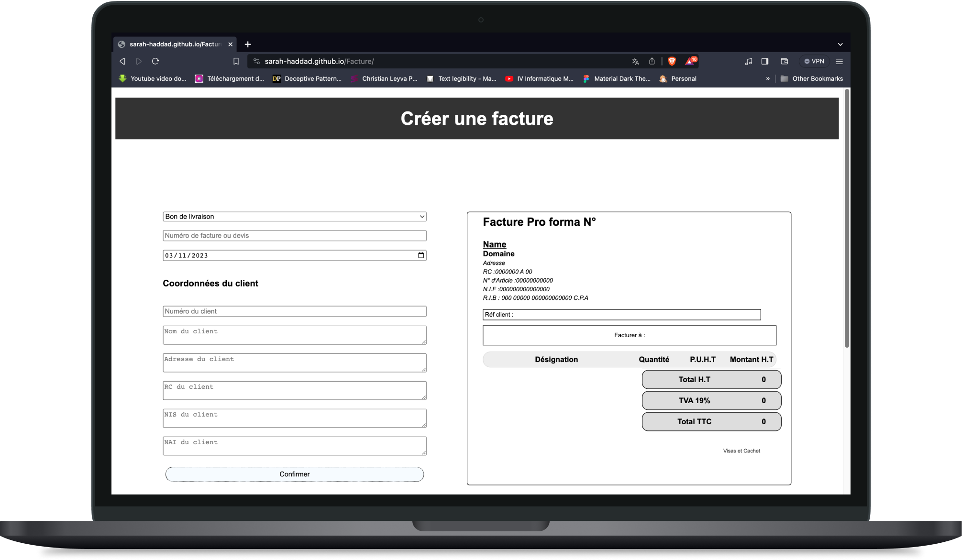This screenshot has height=560, width=962.
Task: Click 'Créer une facture' page heading
Action: click(477, 119)
